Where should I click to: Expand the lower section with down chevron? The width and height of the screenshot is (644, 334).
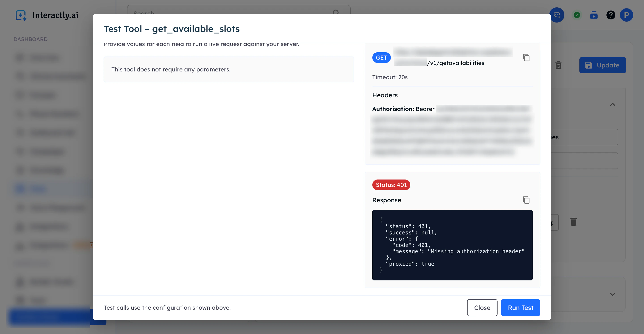(x=612, y=294)
